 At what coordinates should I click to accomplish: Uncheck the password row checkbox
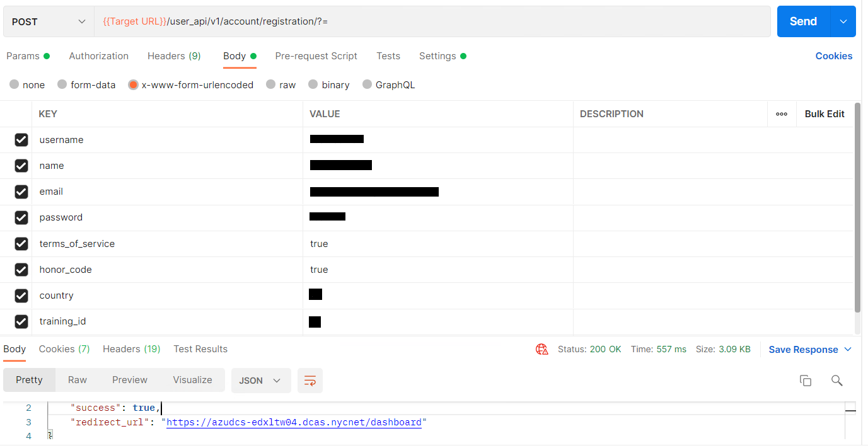(x=21, y=217)
